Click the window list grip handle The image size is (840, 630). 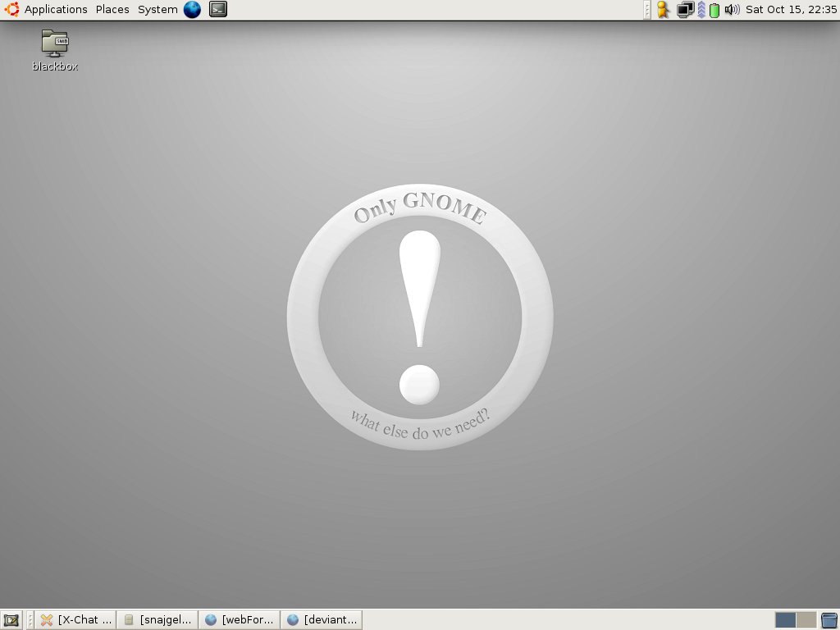[x=30, y=620]
